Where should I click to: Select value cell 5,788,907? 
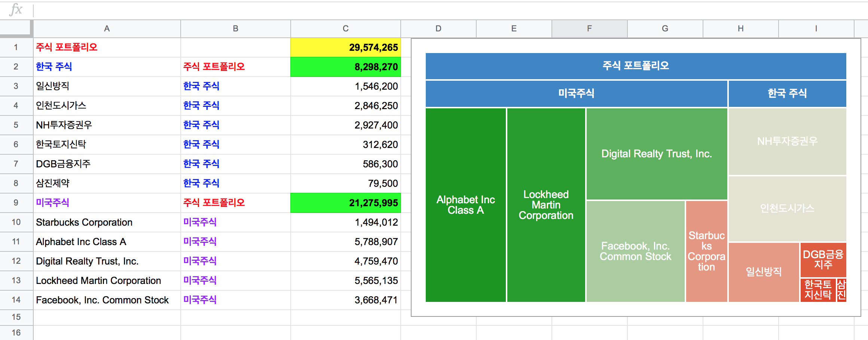tap(346, 242)
